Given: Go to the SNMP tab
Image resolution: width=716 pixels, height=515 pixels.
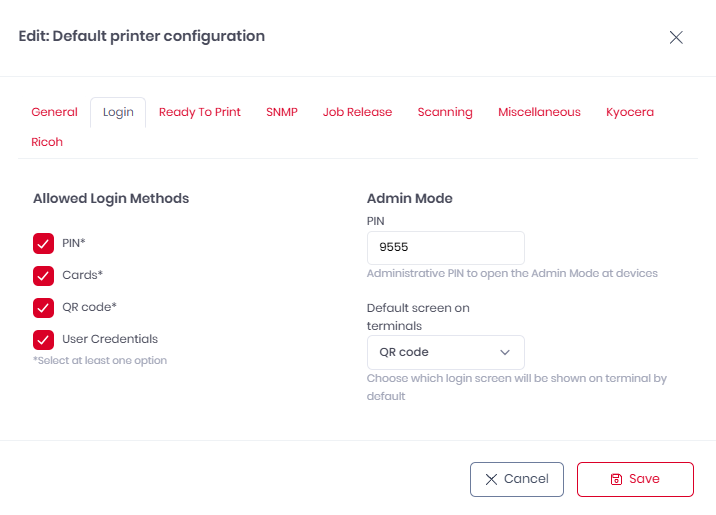Looking at the screenshot, I should tap(282, 112).
